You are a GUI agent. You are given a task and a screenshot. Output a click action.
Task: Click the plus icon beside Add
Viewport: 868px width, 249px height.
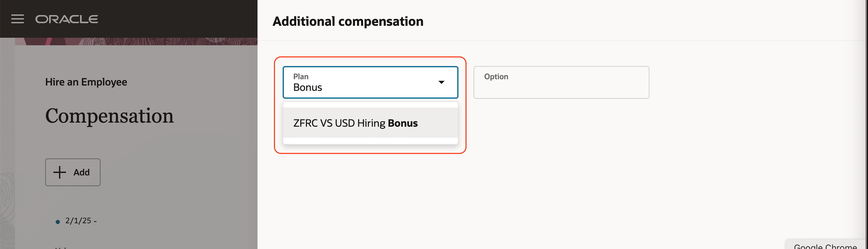click(60, 172)
